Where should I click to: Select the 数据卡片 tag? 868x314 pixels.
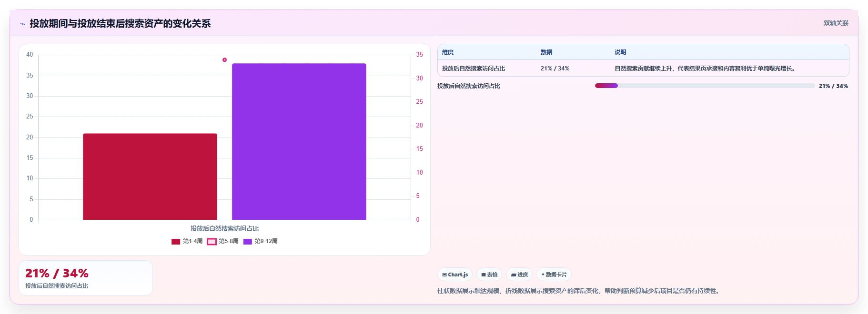(x=554, y=275)
